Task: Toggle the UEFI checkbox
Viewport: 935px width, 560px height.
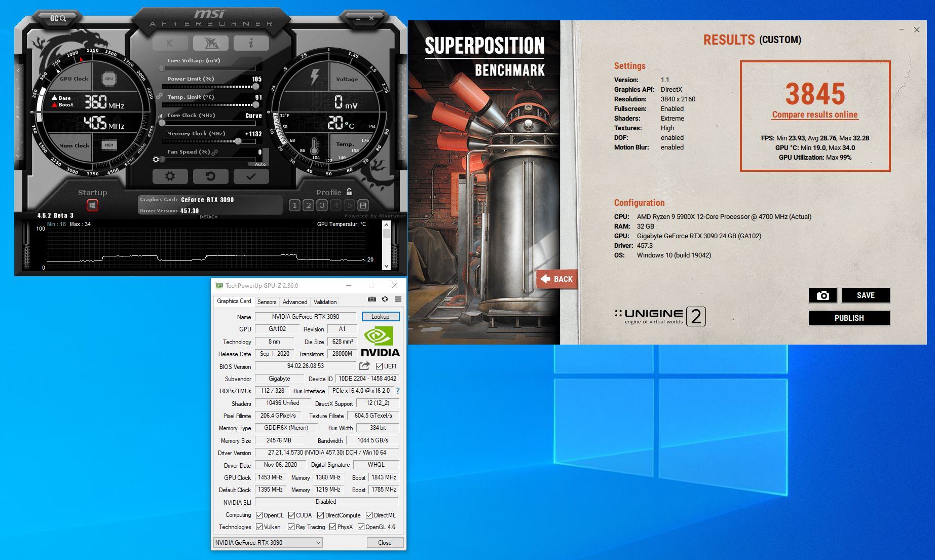Action: click(380, 366)
